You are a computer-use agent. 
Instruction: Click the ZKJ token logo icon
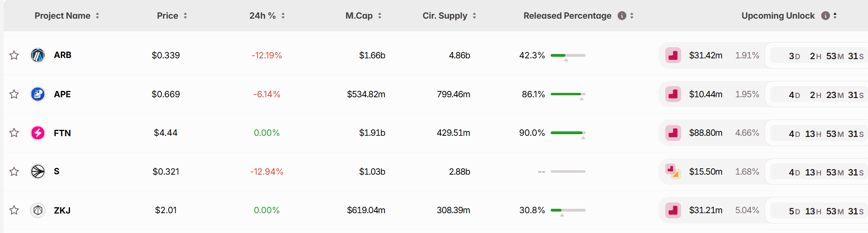(38, 210)
